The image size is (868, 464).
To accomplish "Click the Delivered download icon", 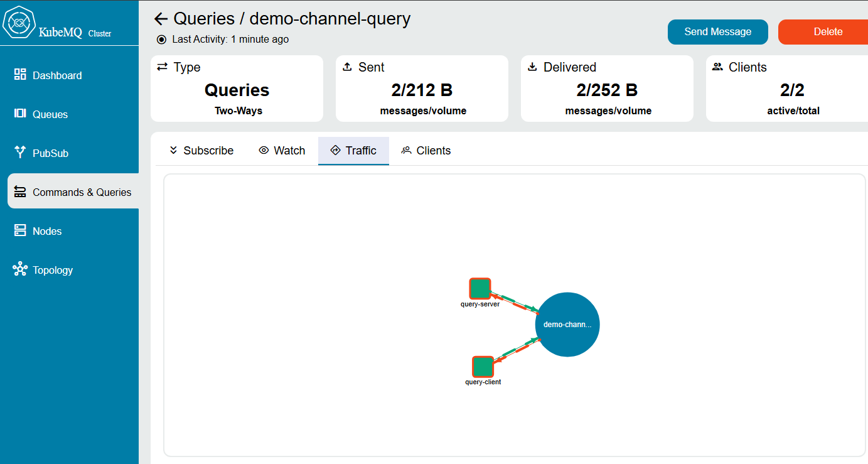I will point(532,67).
